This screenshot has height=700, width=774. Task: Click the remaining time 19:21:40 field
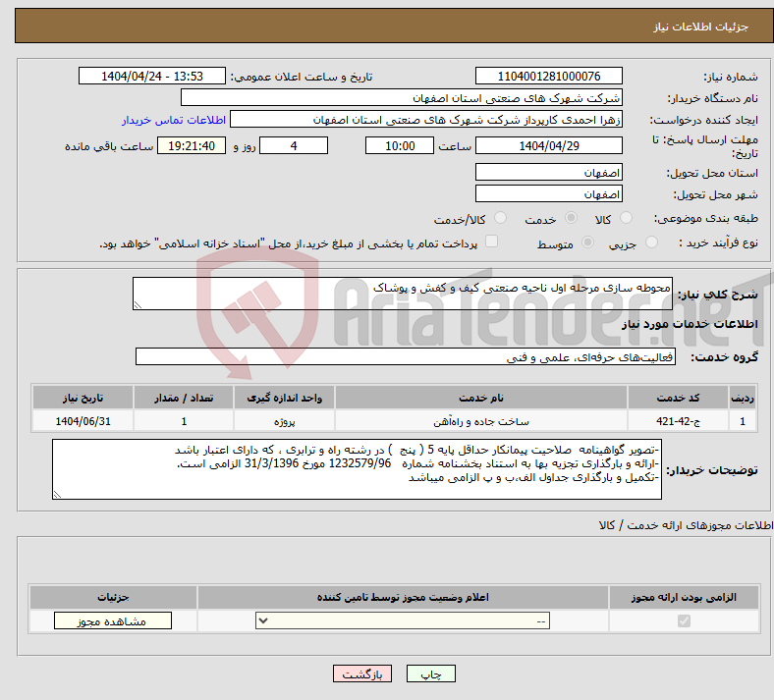tap(192, 145)
